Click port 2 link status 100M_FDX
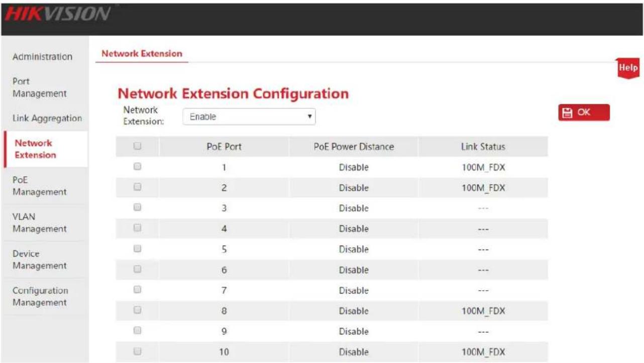This screenshot has width=644, height=363. coord(483,188)
